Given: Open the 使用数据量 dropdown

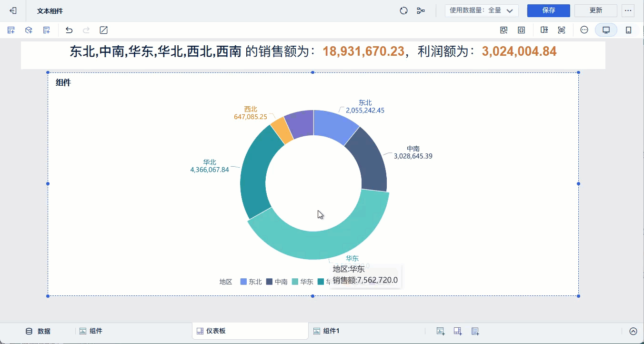Looking at the screenshot, I should (x=482, y=10).
